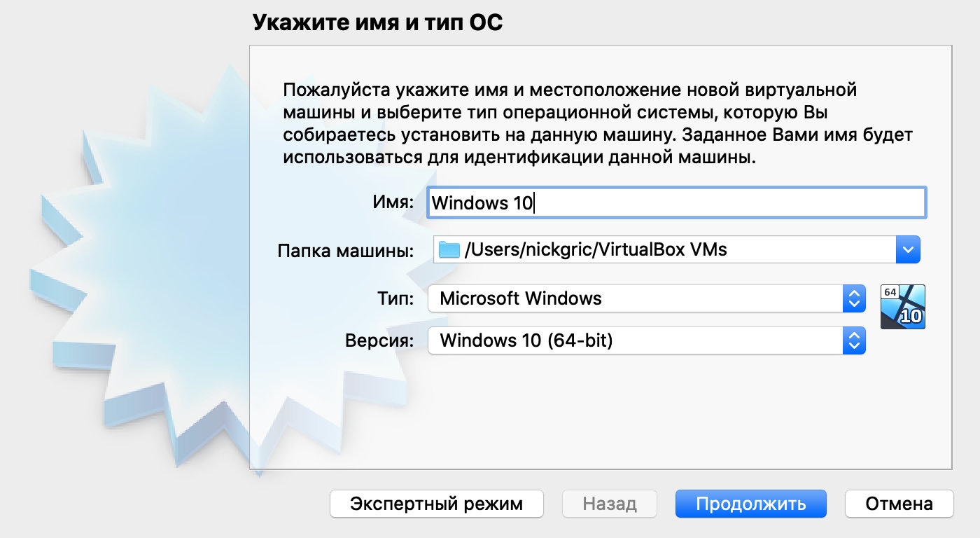Click the "Версия:" label
980x538 pixels.
379,341
